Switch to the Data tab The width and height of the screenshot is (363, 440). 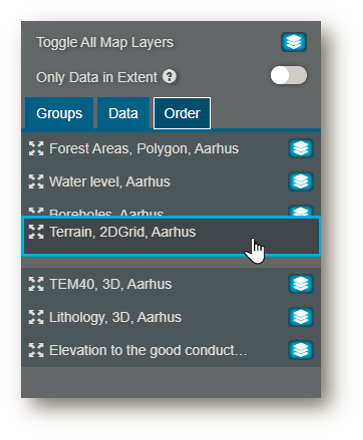123,113
